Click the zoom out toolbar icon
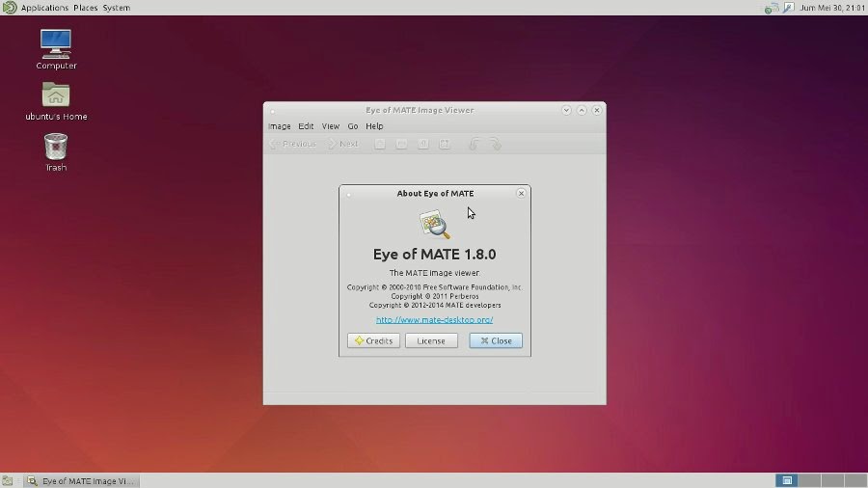The image size is (868, 488). [x=401, y=144]
